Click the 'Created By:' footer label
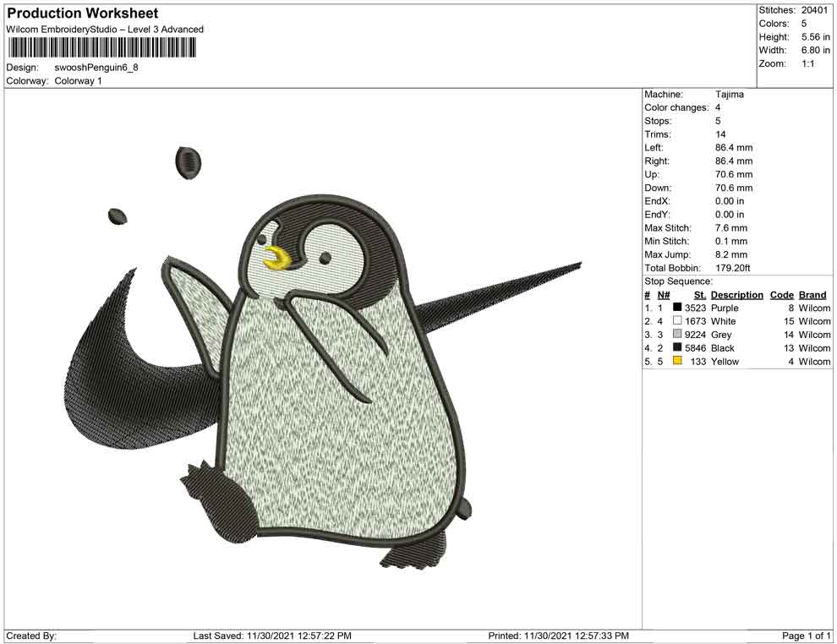 pos(31,636)
